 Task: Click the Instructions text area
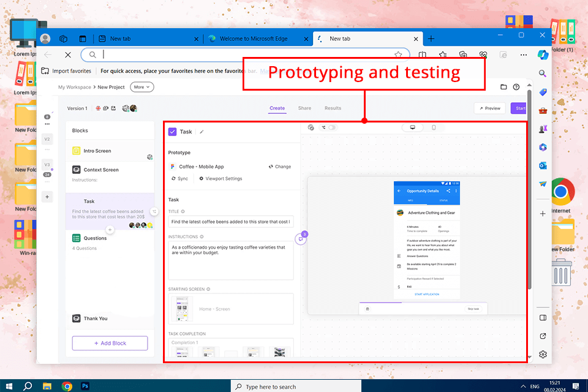pos(231,260)
